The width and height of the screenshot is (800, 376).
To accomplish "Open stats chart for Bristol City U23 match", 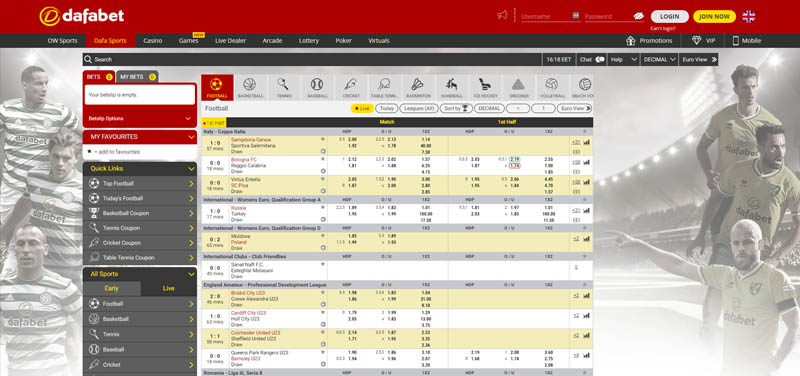I will 586,295.
